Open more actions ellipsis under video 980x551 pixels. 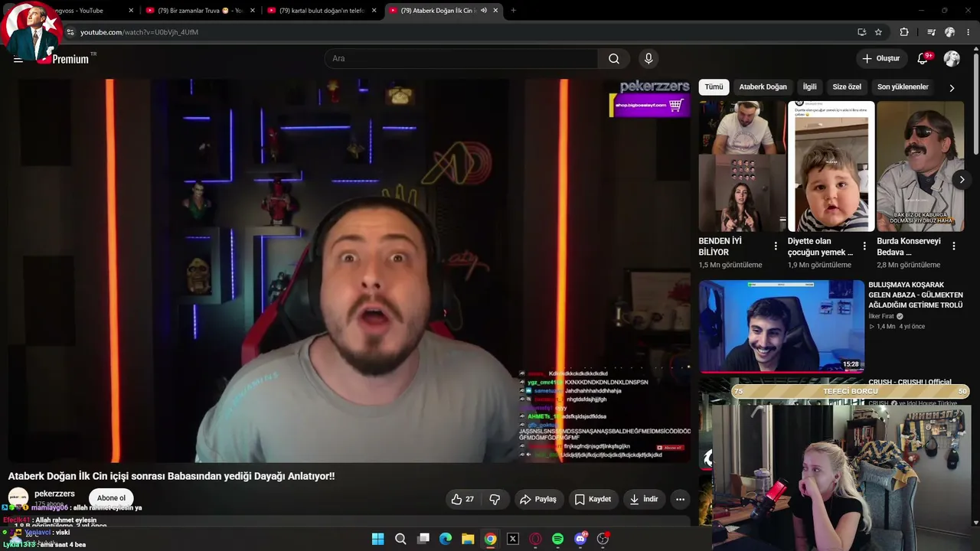click(680, 499)
